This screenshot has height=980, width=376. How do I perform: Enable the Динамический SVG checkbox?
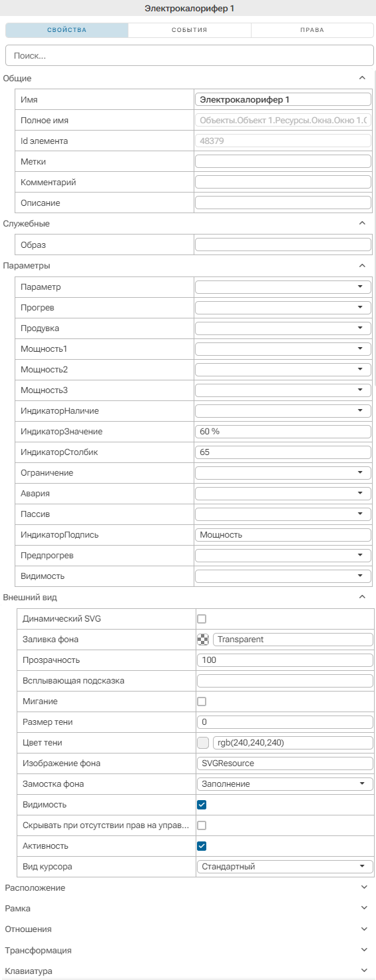(202, 619)
